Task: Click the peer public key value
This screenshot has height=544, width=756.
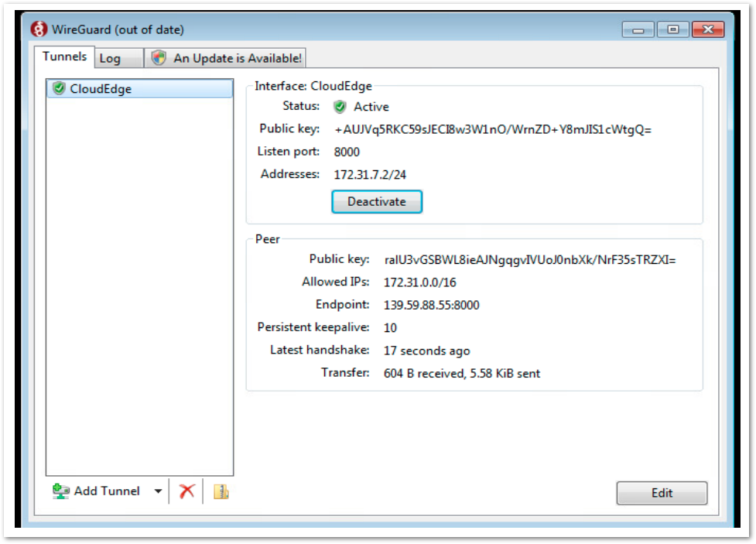Action: 529,260
